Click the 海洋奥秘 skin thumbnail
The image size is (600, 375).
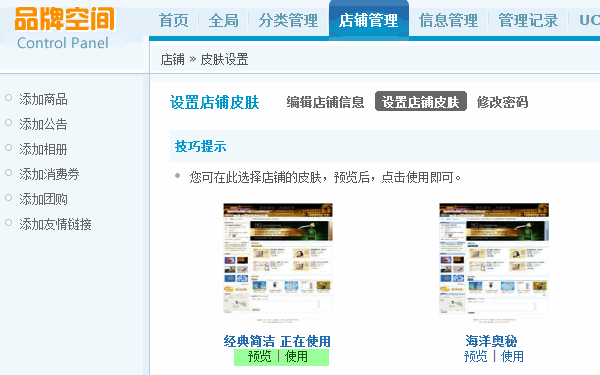pos(494,262)
